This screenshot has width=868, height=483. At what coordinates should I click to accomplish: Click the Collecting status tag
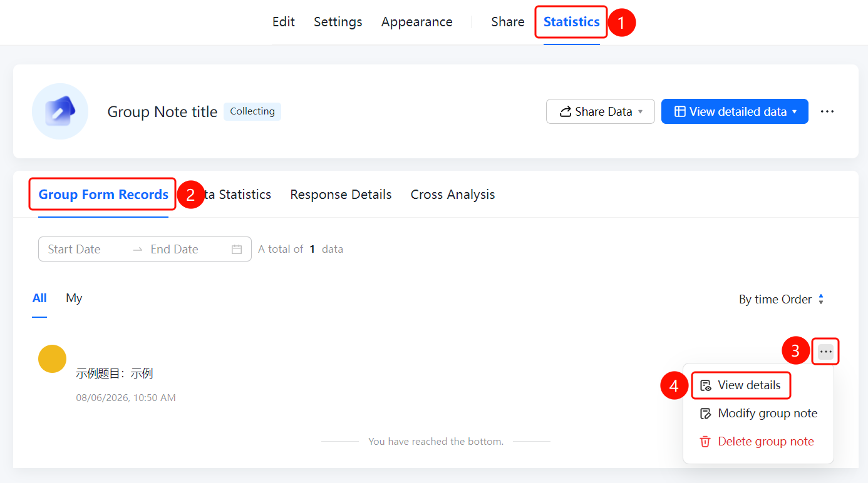252,111
